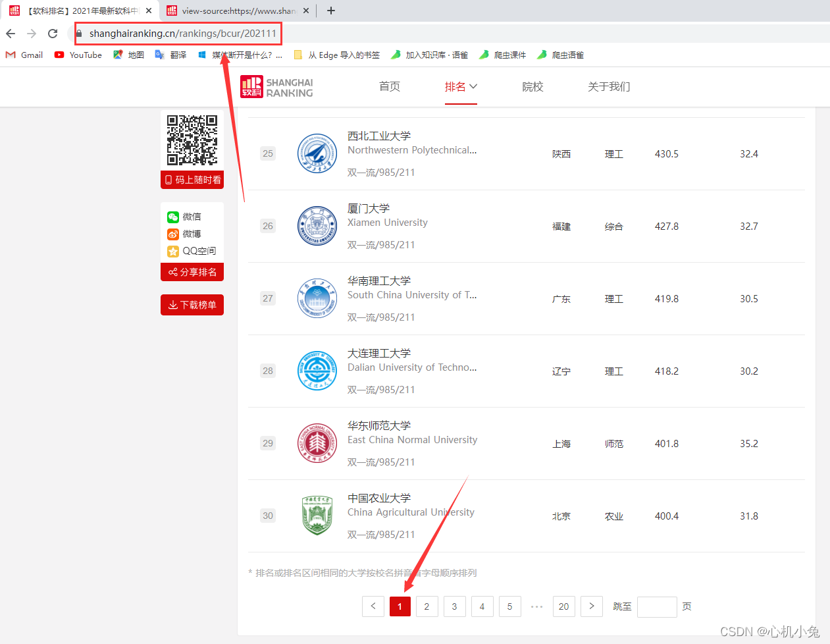Close the 软科排名 2021 tab
This screenshot has width=830, height=644.
[x=149, y=11]
